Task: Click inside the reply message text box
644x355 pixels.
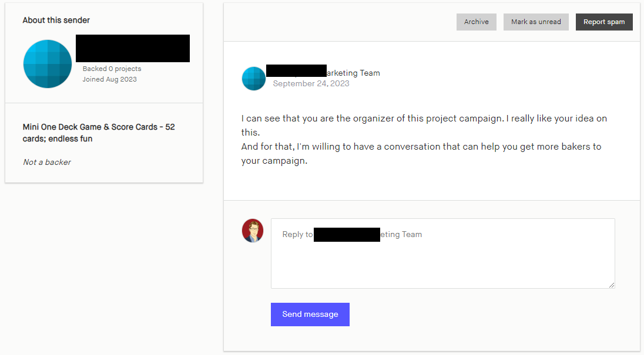Action: [x=442, y=253]
